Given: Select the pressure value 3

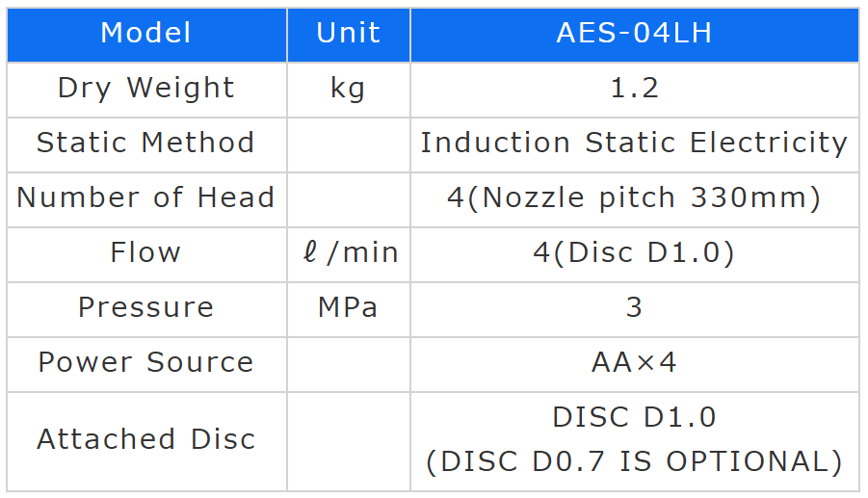Looking at the screenshot, I should [634, 308].
